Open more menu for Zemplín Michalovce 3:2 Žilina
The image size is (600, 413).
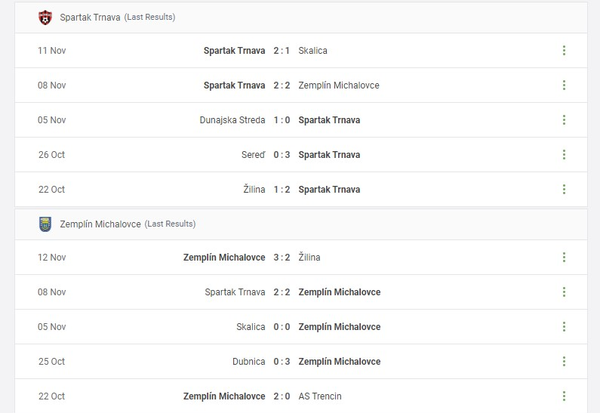coord(564,258)
